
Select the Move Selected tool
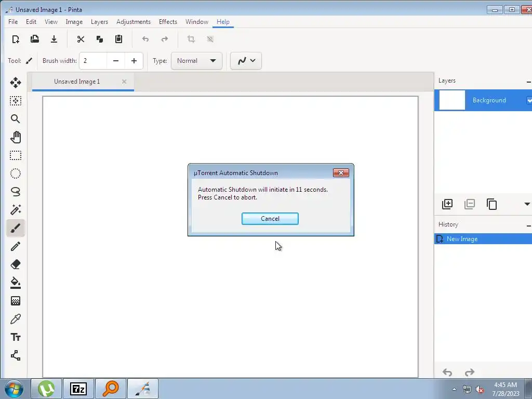pos(16,83)
